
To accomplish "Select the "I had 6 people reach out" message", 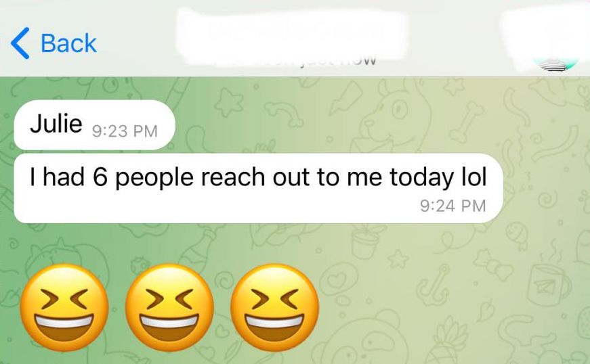I will 258,188.
